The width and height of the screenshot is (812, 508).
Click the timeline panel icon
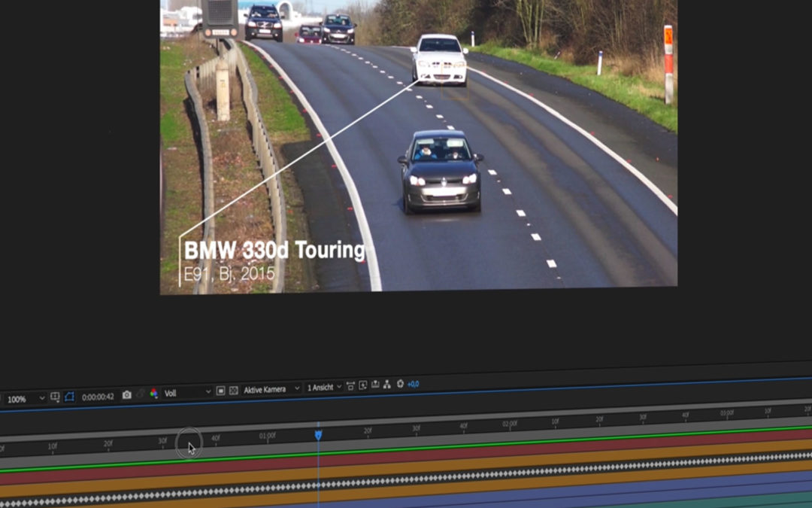375,385
